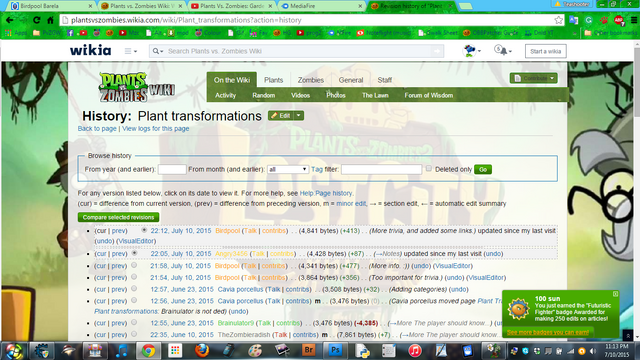Open the Windows Start orb
Image resolution: width=640 pixels, height=360 pixels.
[x=13, y=351]
